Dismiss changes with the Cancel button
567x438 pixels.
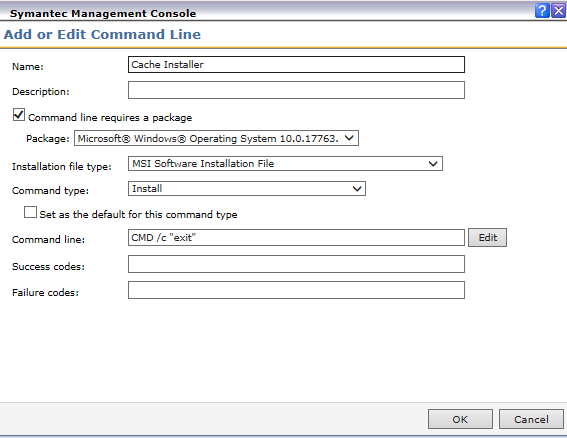point(531,419)
